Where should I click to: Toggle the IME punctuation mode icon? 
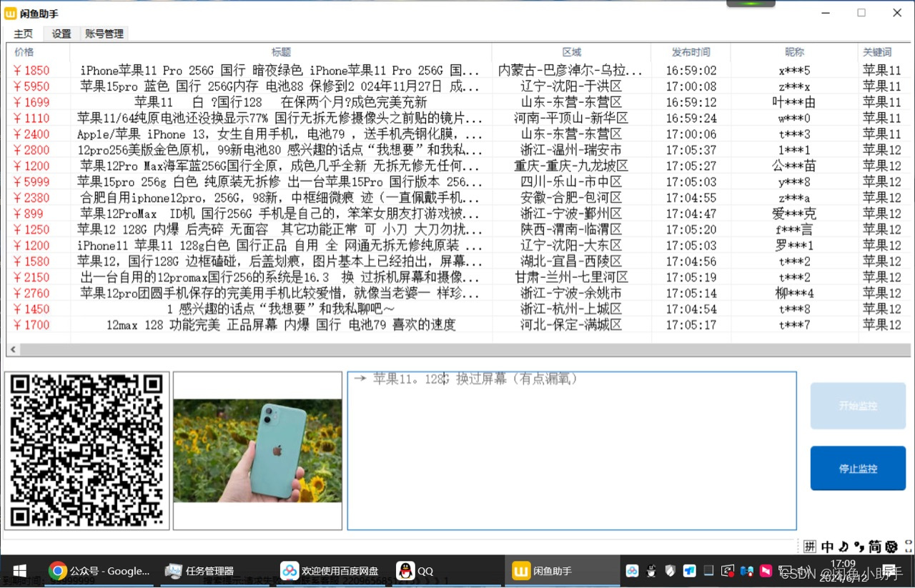[859, 547]
